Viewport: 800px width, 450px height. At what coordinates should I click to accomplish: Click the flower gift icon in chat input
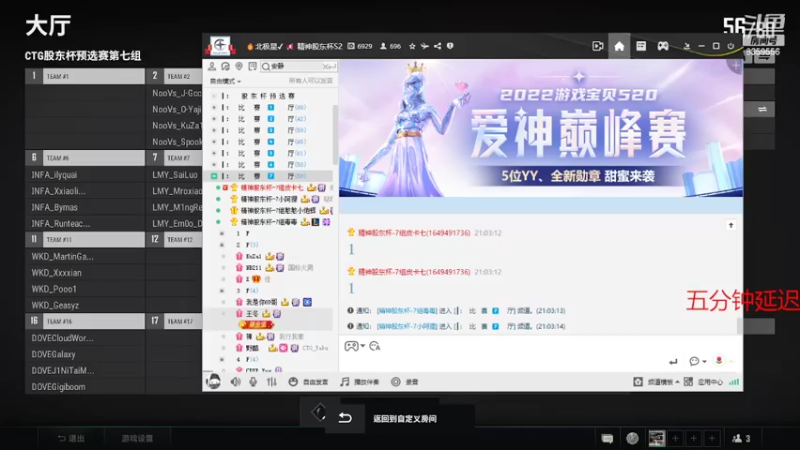(x=719, y=361)
